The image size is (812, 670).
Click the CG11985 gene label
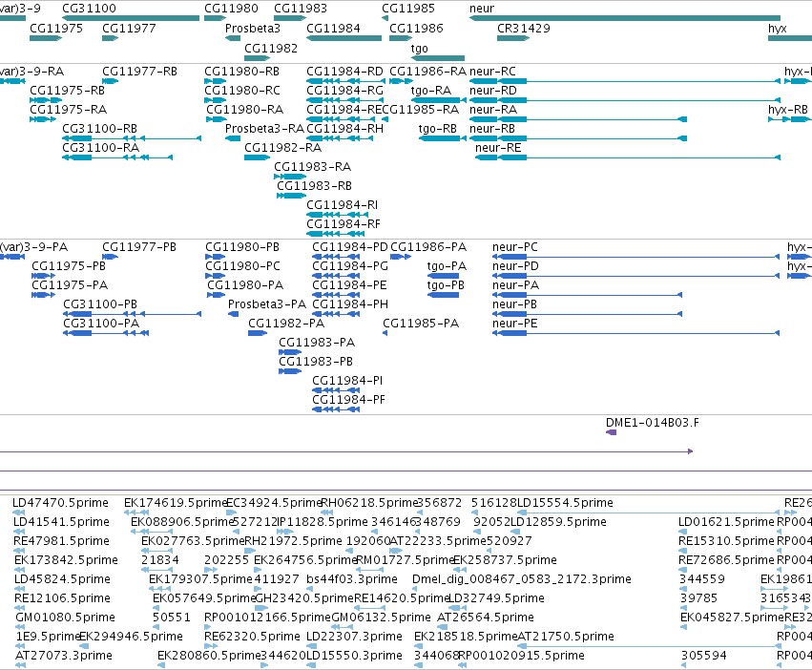[x=408, y=9]
